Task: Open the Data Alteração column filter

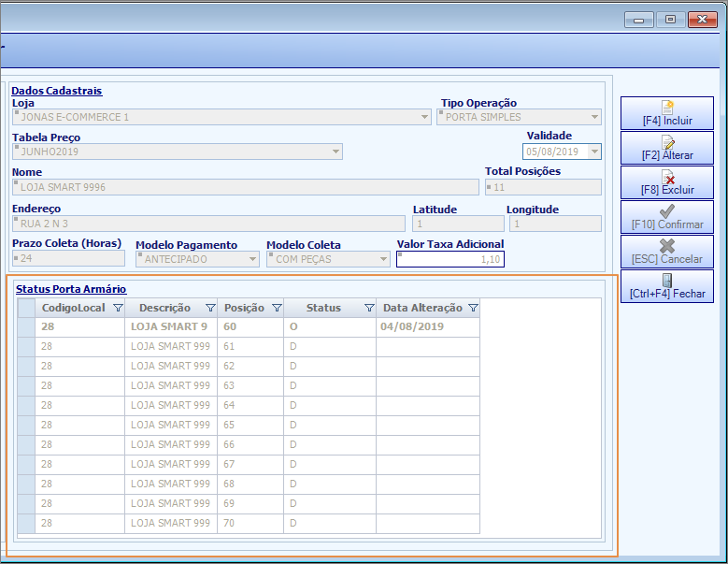Action: point(473,308)
